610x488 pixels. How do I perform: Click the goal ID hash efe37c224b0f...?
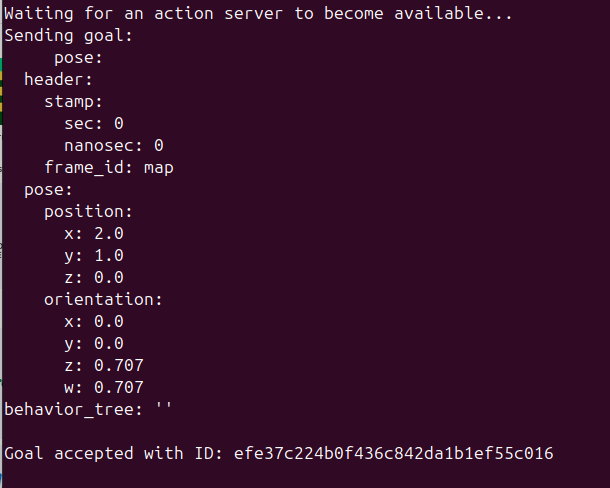click(x=393, y=454)
